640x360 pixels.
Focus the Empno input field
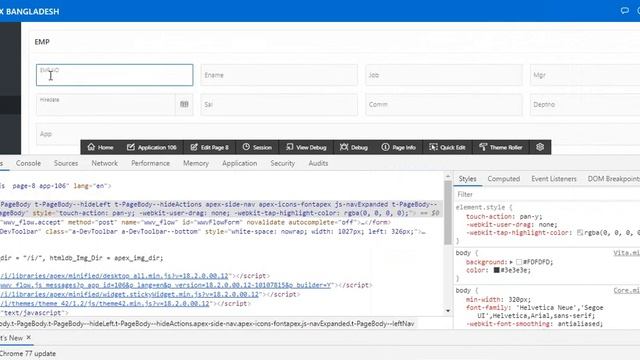(114, 75)
